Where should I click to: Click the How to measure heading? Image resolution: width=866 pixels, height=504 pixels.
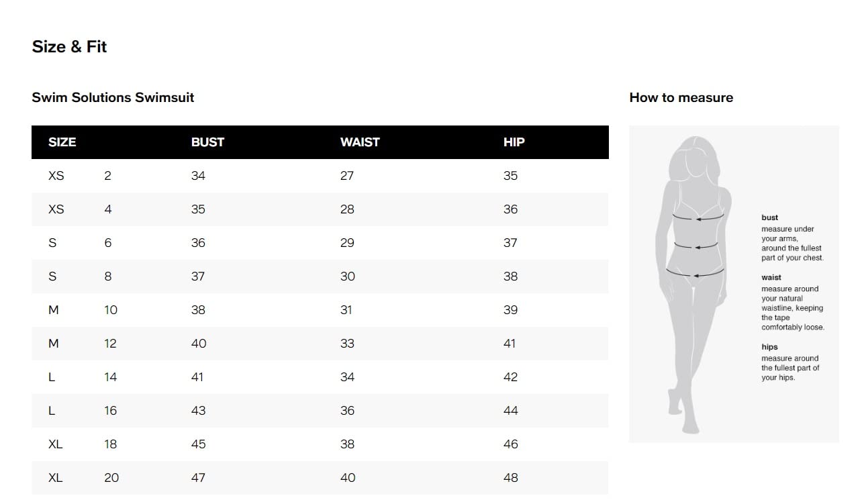point(681,98)
